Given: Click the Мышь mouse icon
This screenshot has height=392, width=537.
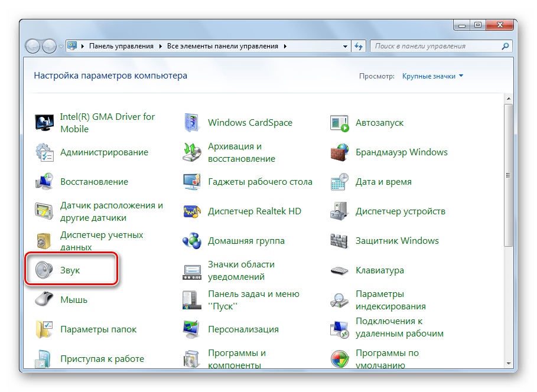Looking at the screenshot, I should (x=45, y=300).
